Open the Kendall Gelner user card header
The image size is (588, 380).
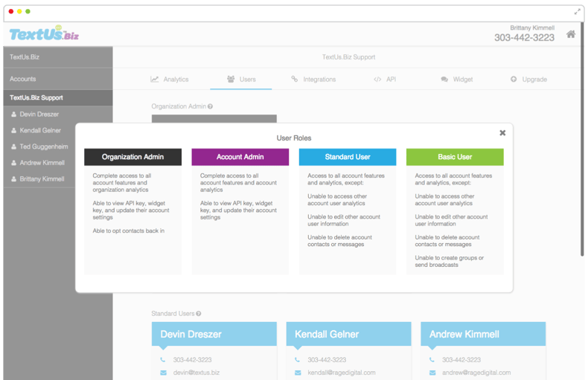[349, 334]
